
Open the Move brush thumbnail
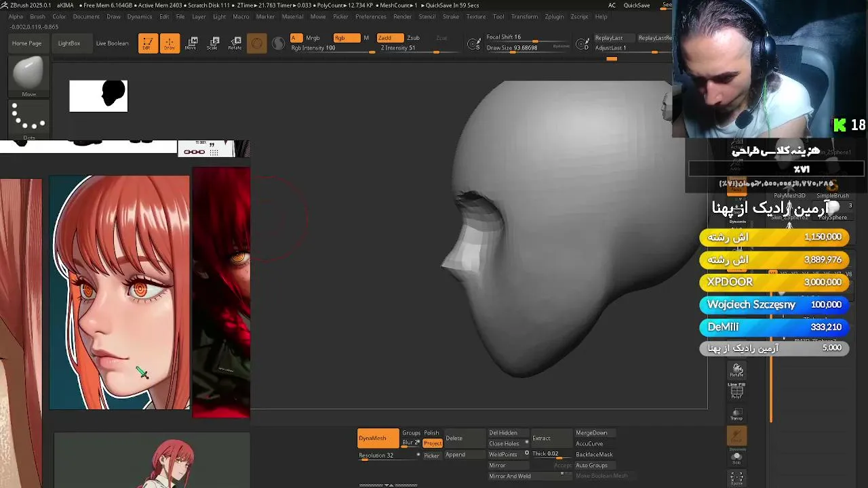(28, 77)
